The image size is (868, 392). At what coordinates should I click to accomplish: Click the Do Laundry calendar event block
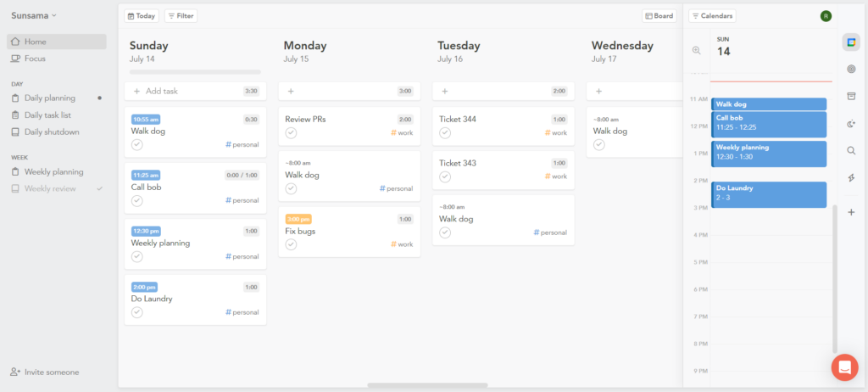point(769,194)
